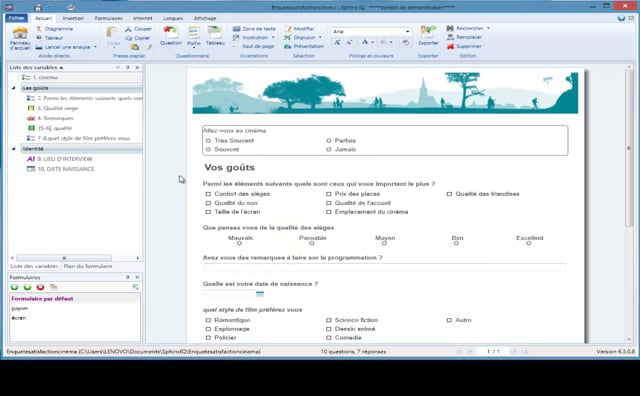Copy selection with Copier

pyautogui.click(x=138, y=38)
